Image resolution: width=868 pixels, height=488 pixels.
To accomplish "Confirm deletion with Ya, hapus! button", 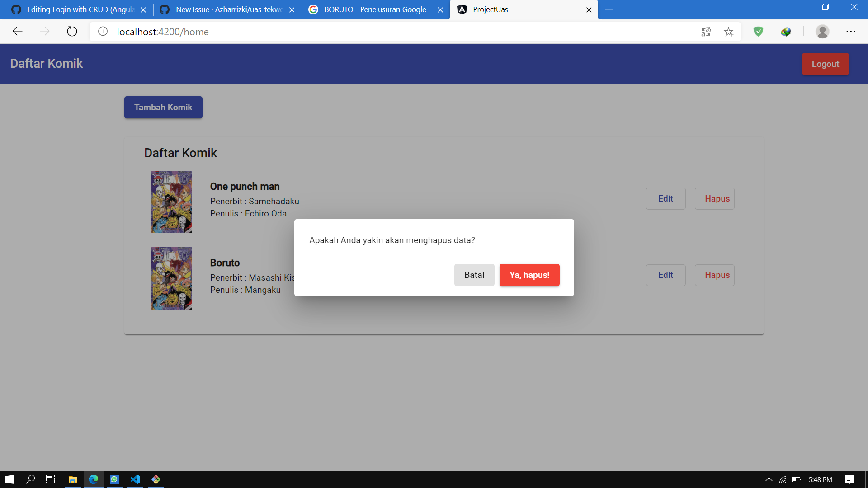I will pos(529,275).
